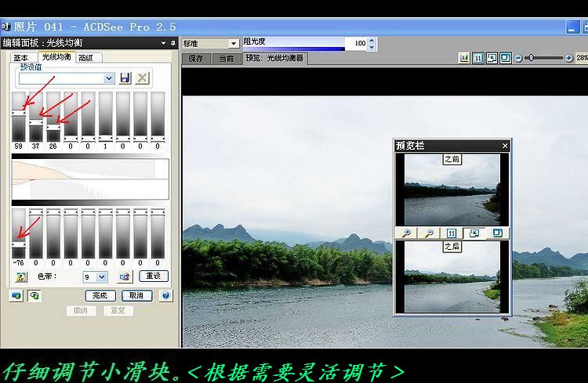The image size is (588, 383).
Task: Click the 之前 before thumbnail
Action: click(x=452, y=190)
